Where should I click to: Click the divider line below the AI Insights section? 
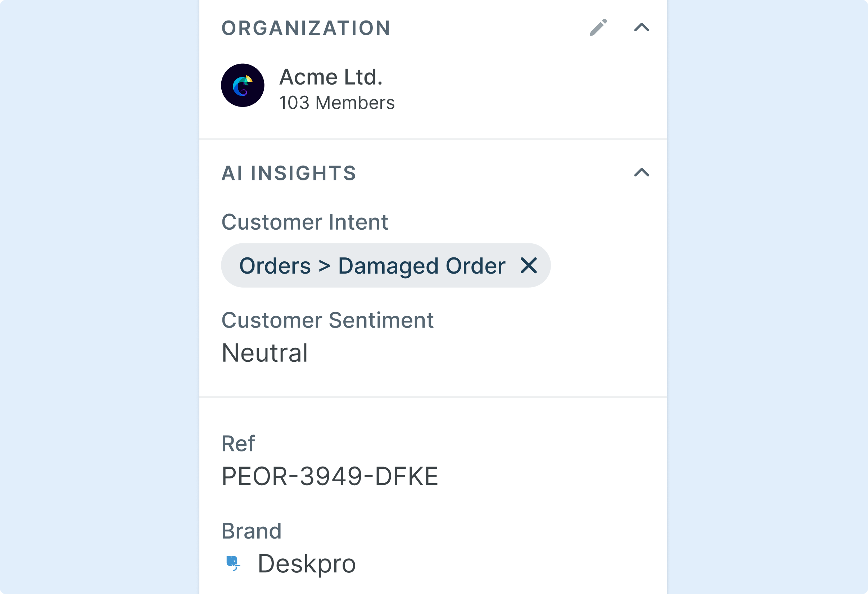click(x=433, y=396)
